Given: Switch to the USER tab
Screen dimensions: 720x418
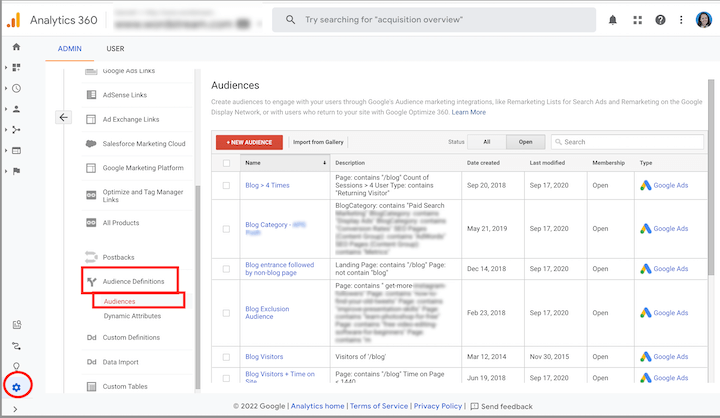Looking at the screenshot, I should point(115,49).
